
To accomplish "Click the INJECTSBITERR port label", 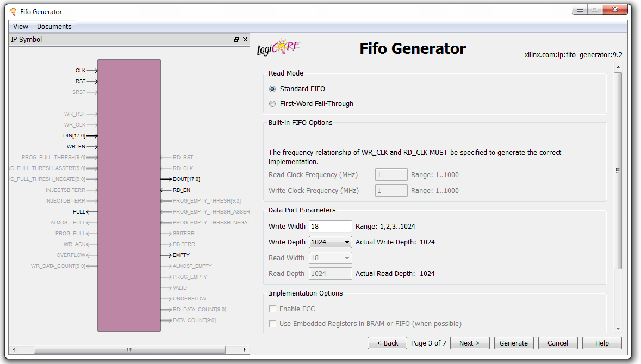I will (65, 190).
